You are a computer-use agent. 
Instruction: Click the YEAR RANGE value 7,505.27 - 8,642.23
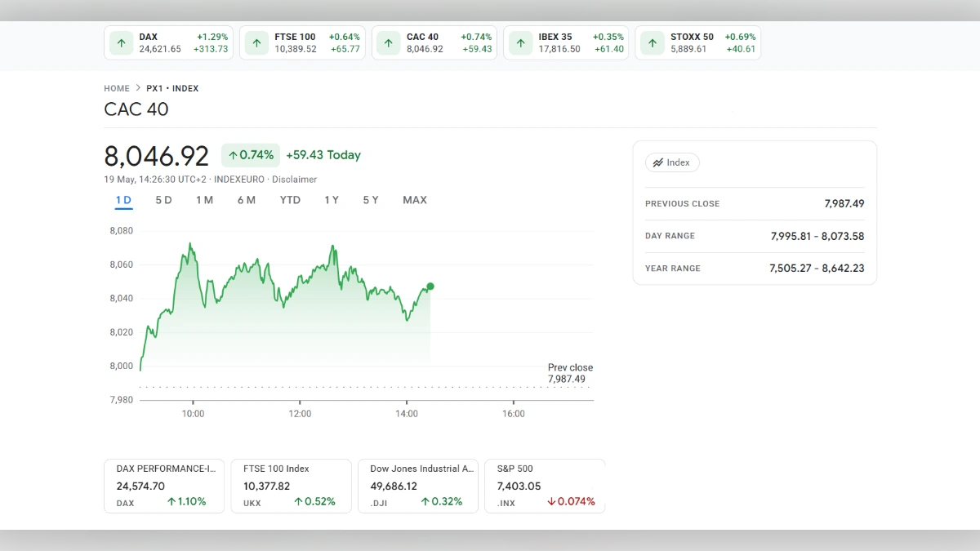coord(817,268)
